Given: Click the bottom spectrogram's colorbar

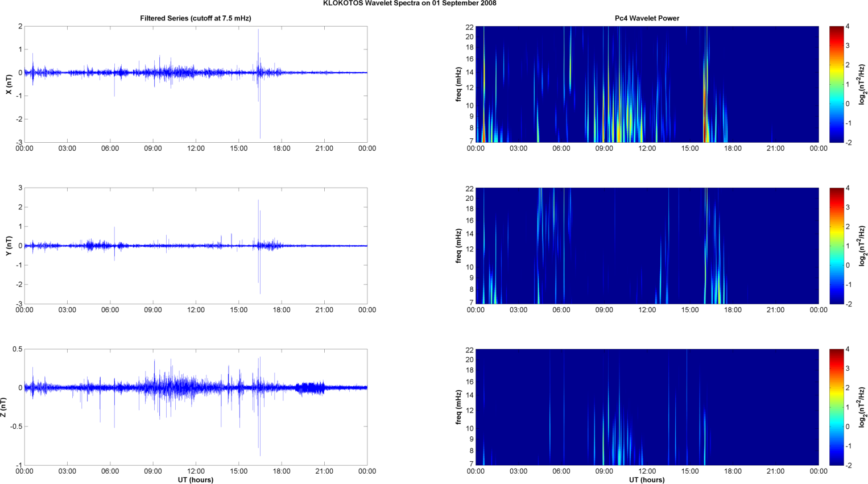Looking at the screenshot, I should 836,407.
